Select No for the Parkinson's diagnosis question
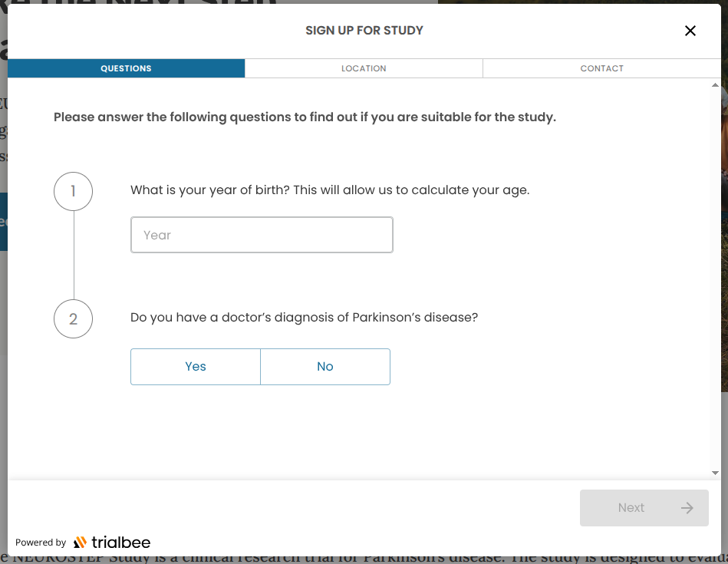728x564 pixels. 324,367
